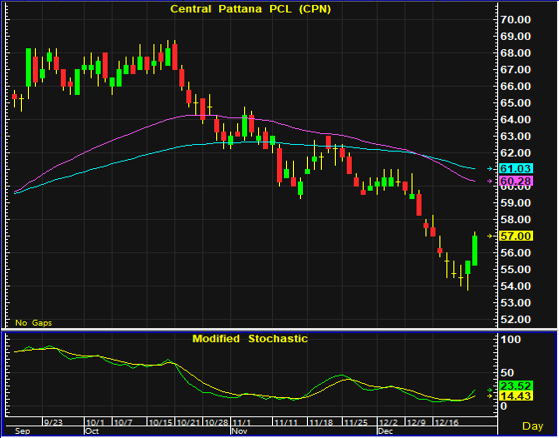Image resolution: width=559 pixels, height=438 pixels.
Task: Click the 53.00 price axis label
Action: coord(516,303)
